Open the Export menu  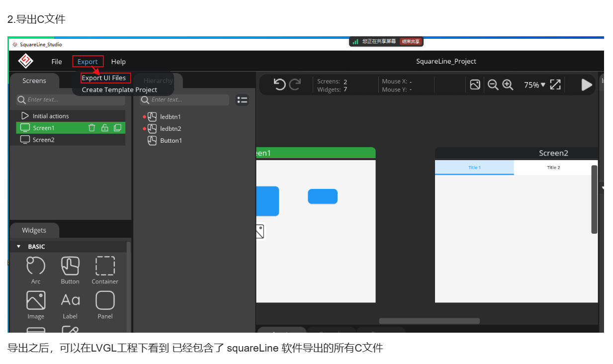(x=88, y=62)
